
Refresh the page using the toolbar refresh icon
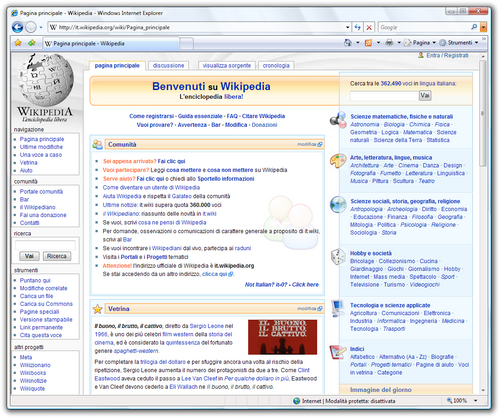tap(357, 27)
